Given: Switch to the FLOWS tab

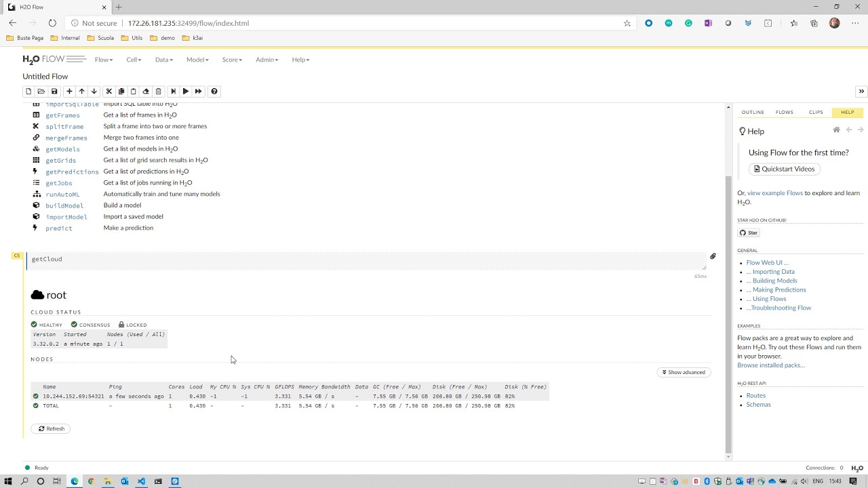Looking at the screenshot, I should point(785,113).
